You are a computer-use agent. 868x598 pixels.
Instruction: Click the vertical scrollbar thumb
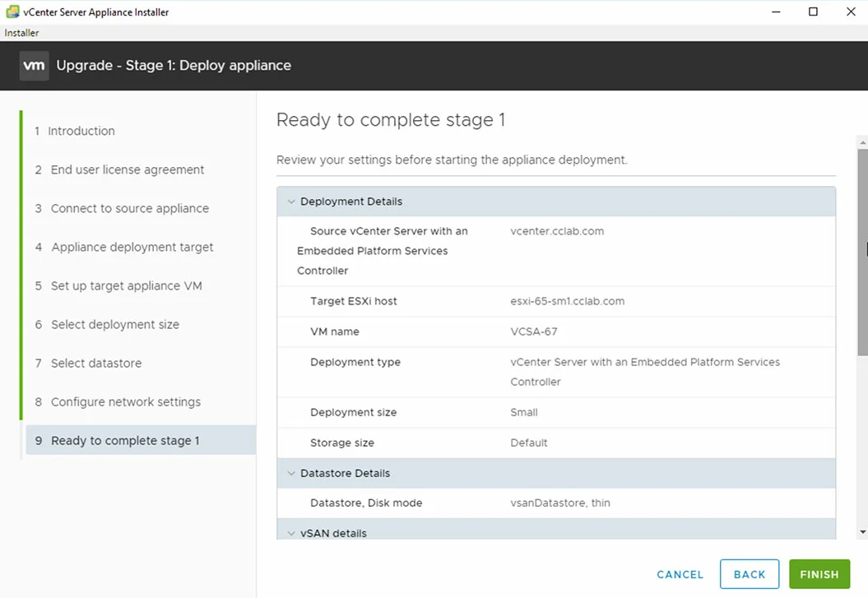coord(862,253)
